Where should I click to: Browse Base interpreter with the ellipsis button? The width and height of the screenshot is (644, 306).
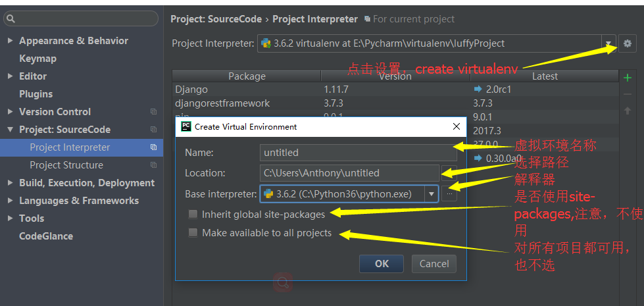coord(449,193)
